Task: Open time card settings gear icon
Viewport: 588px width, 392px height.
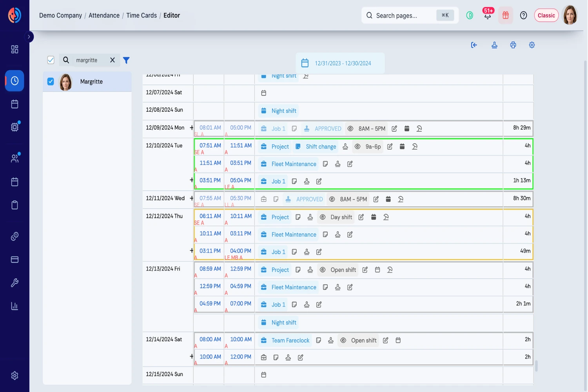Action: (x=532, y=45)
